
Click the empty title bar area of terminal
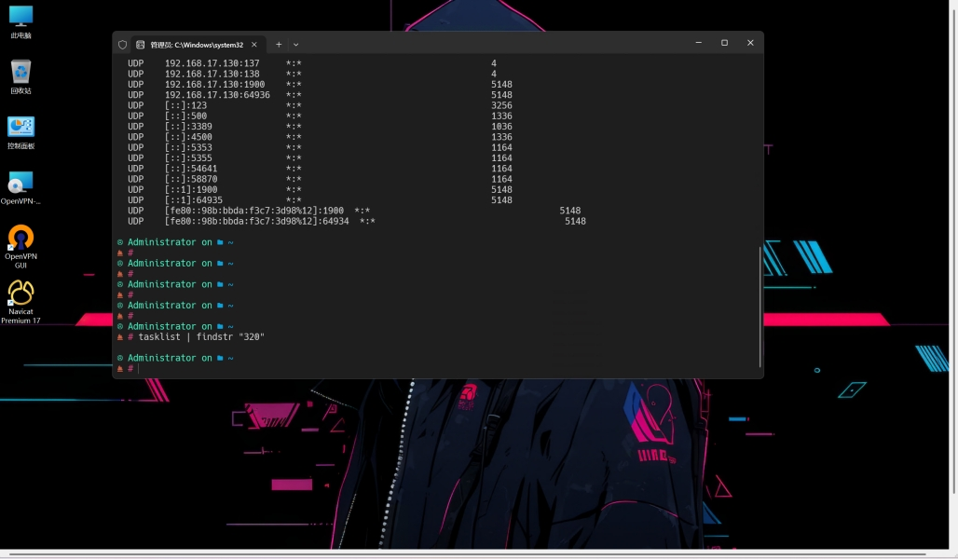pyautogui.click(x=494, y=43)
